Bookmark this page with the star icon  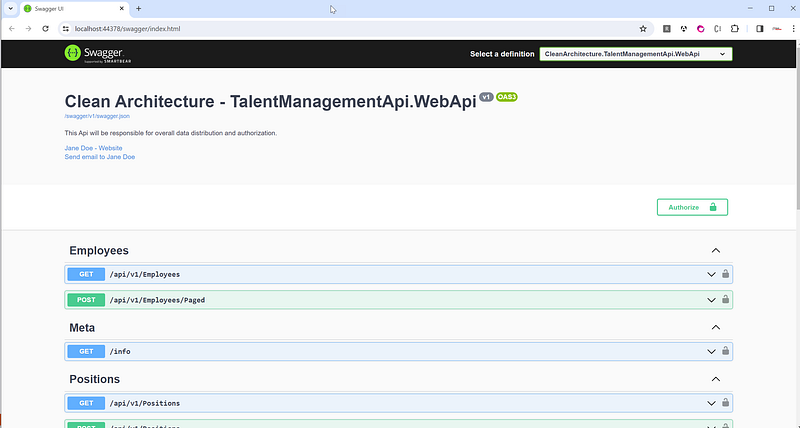coord(643,29)
